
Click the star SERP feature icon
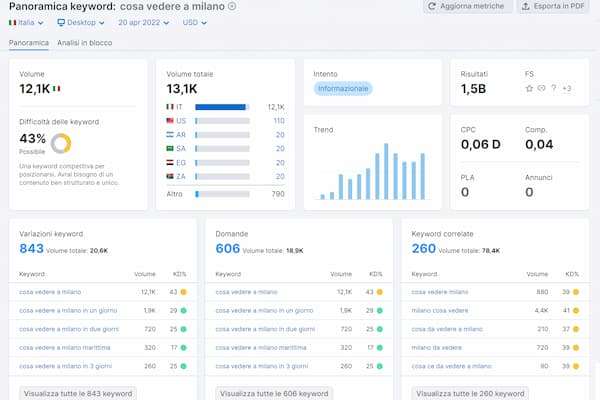[x=529, y=89]
